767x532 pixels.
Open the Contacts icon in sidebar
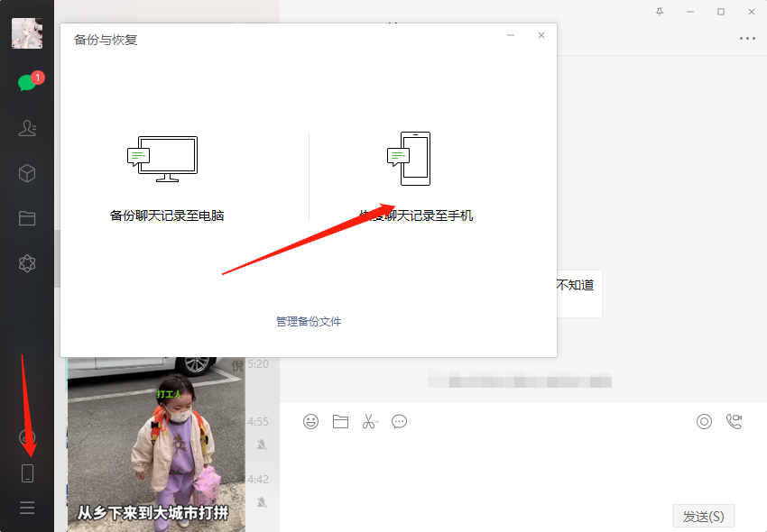click(27, 128)
